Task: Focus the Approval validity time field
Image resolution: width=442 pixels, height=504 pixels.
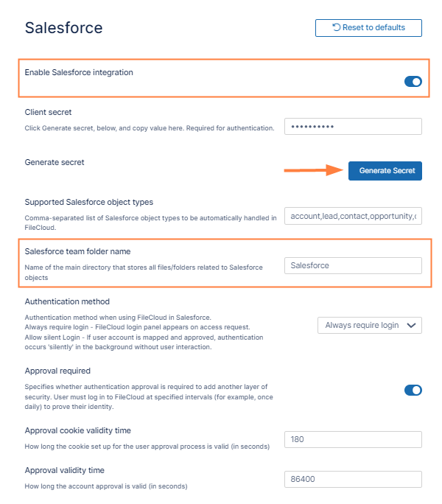Action: coord(353,480)
